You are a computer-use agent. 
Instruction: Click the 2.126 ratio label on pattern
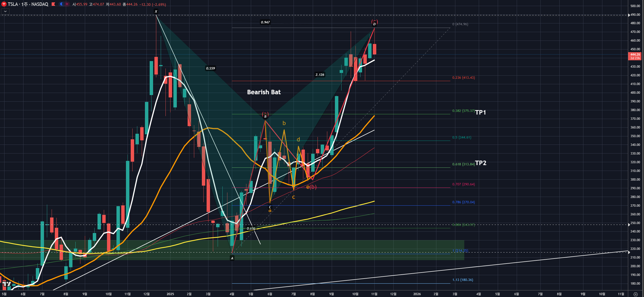click(x=320, y=75)
